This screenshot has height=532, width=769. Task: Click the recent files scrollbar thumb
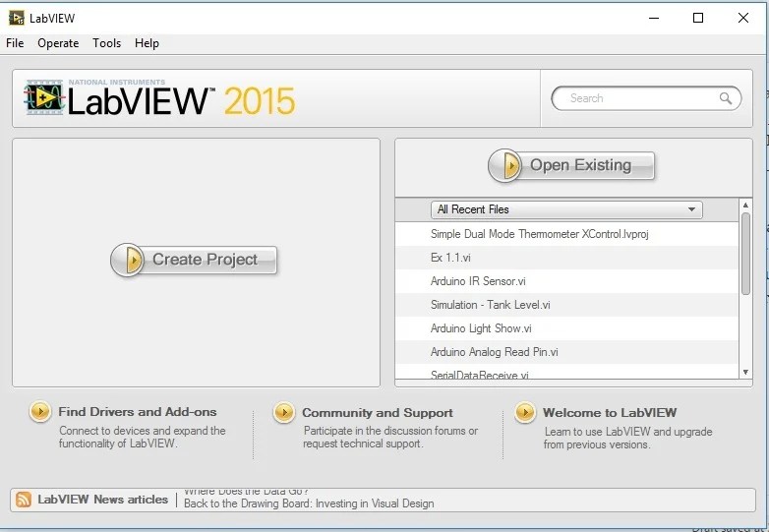(x=746, y=254)
